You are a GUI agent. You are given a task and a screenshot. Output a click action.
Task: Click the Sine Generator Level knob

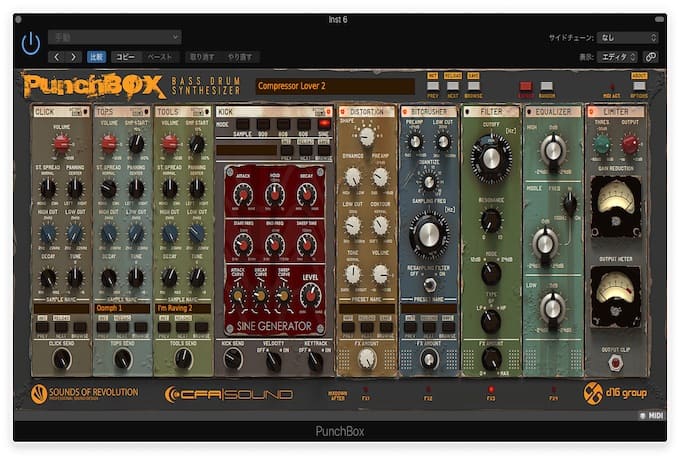click(x=310, y=294)
